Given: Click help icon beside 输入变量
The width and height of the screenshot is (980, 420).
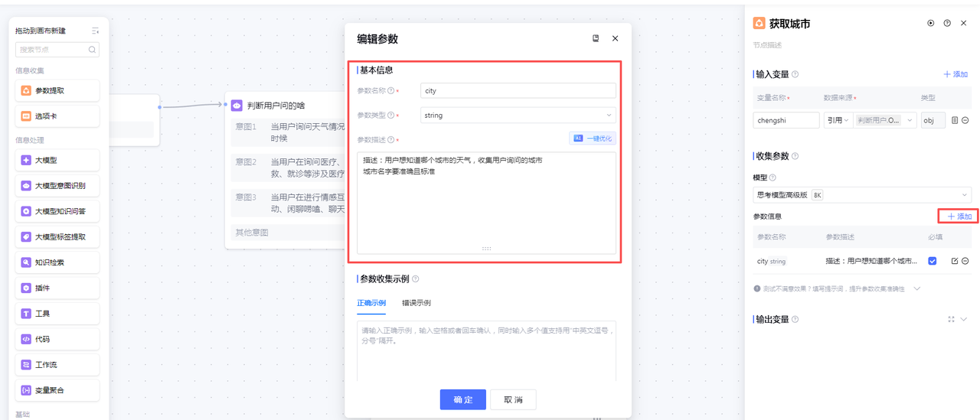Looking at the screenshot, I should pyautogui.click(x=795, y=74).
